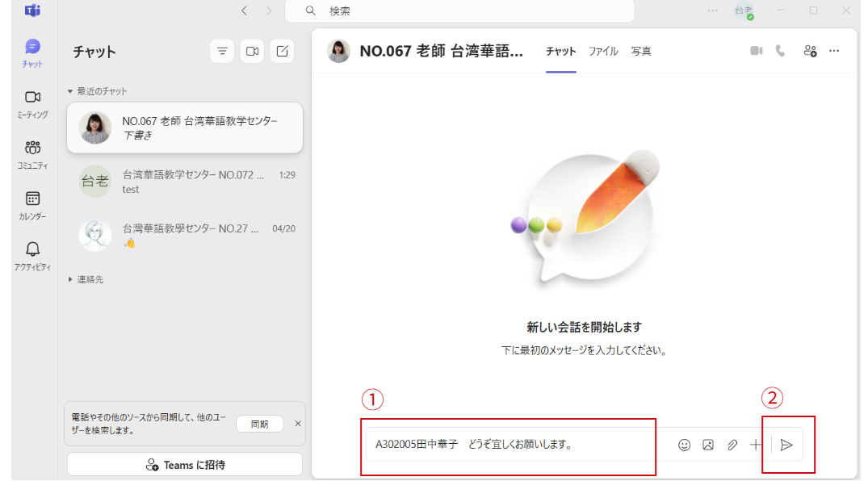Screen dimensions: 868x481
Task: Open the Calendar in left sidebar
Action: pyautogui.click(x=32, y=205)
